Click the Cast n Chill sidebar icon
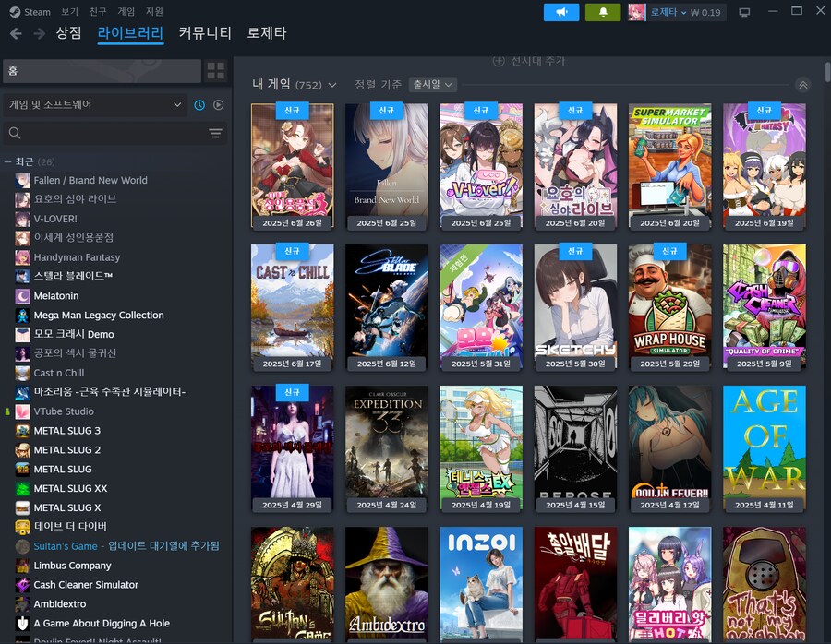The height and width of the screenshot is (644, 831). click(x=22, y=373)
